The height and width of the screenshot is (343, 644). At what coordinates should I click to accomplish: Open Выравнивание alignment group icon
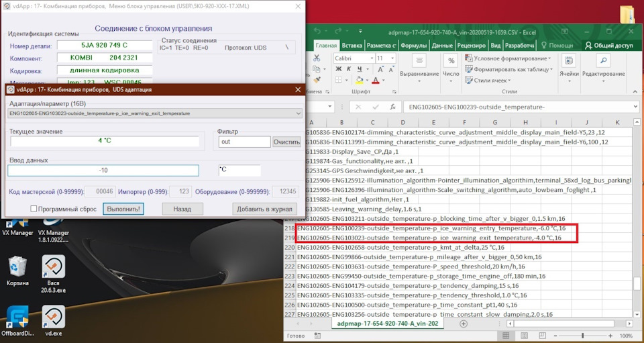(x=419, y=61)
